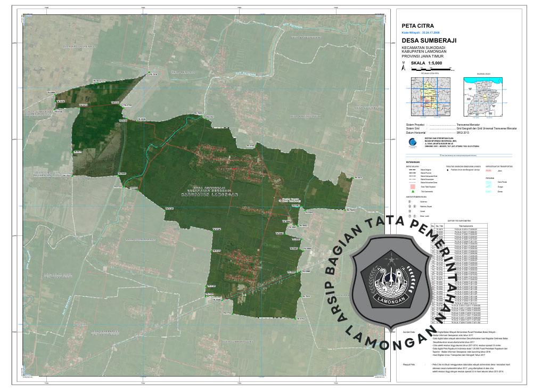542x392 pixels.
Task: Click the Batas Negara line symbol in legend
Action: pos(410,170)
